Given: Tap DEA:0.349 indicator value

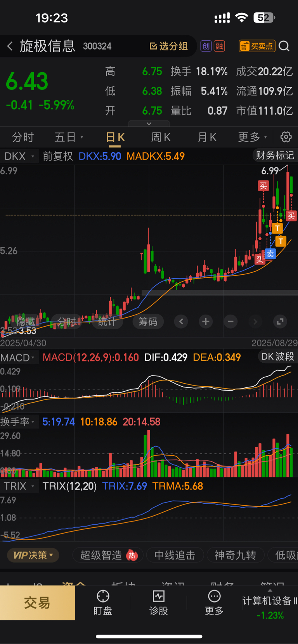Looking at the screenshot, I should [x=217, y=357].
